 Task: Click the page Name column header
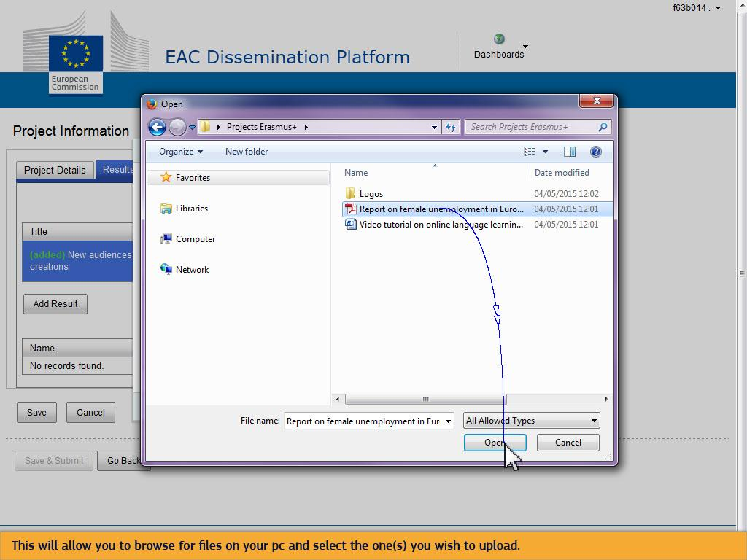pyautogui.click(x=77, y=348)
